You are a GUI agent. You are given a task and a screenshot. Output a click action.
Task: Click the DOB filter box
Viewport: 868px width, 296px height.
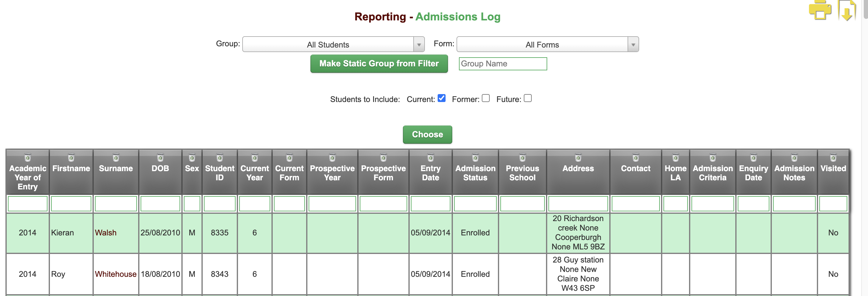160,204
